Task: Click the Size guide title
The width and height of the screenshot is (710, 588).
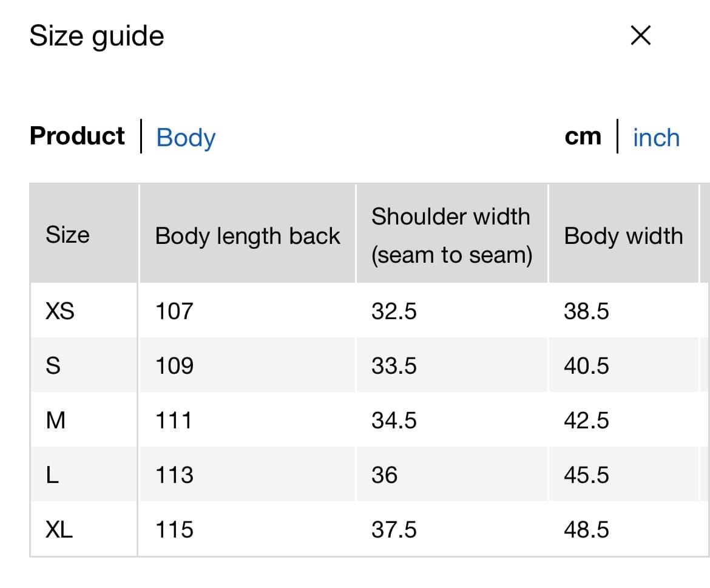Action: (x=97, y=36)
